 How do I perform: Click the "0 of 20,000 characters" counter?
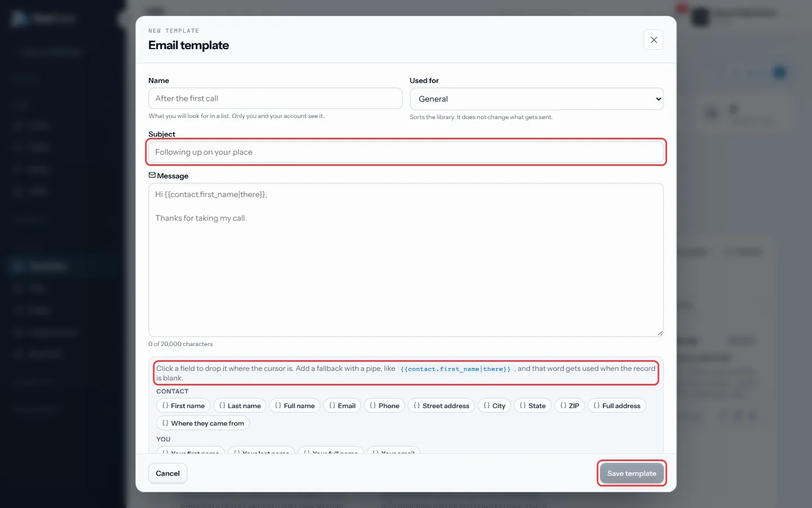click(x=180, y=344)
